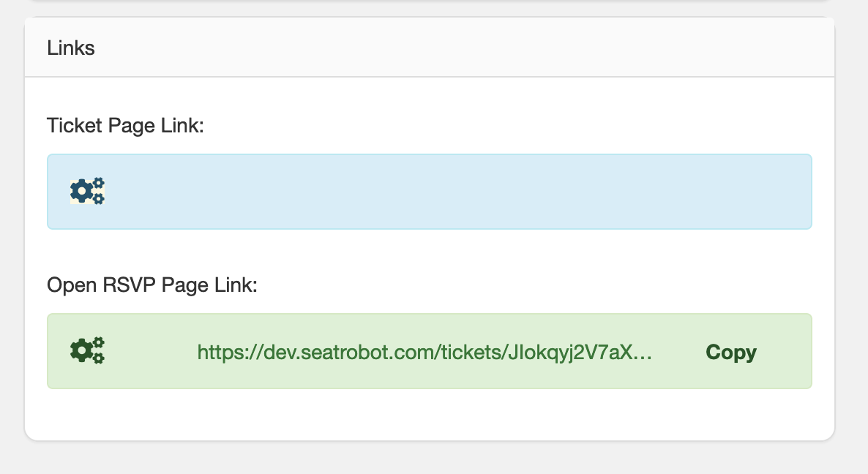
Task: Click the gray page background below the card
Action: (x=430, y=458)
